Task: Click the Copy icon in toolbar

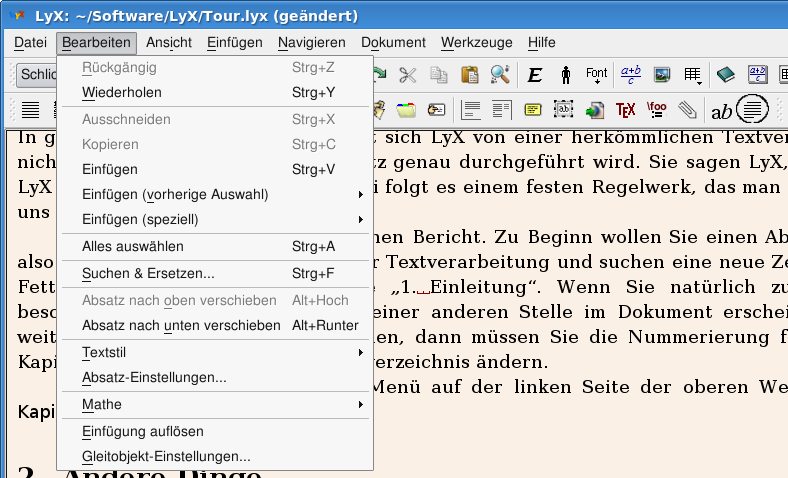Action: pos(439,75)
